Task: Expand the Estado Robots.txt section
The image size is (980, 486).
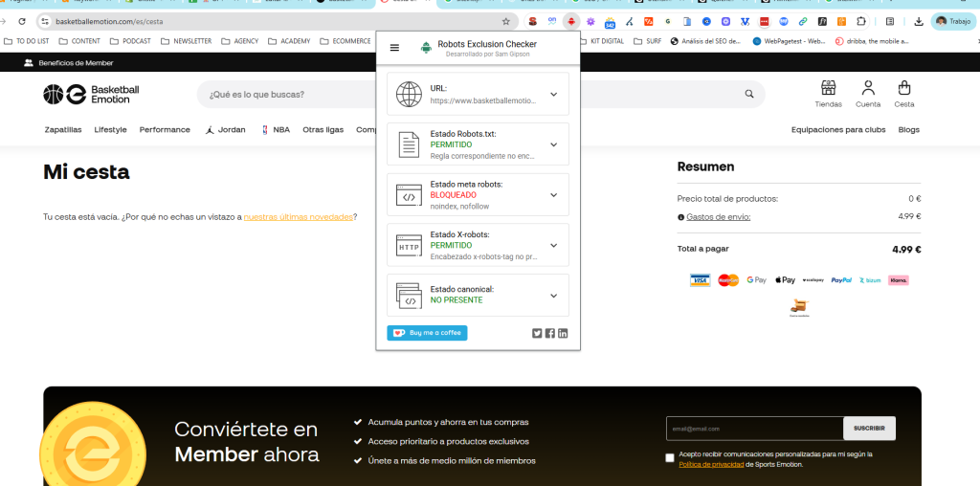Action: coord(553,144)
